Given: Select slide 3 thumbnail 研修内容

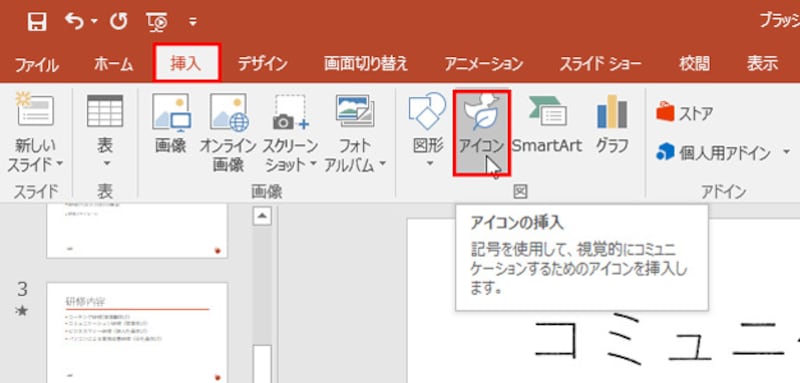Looking at the screenshot, I should pos(137,333).
